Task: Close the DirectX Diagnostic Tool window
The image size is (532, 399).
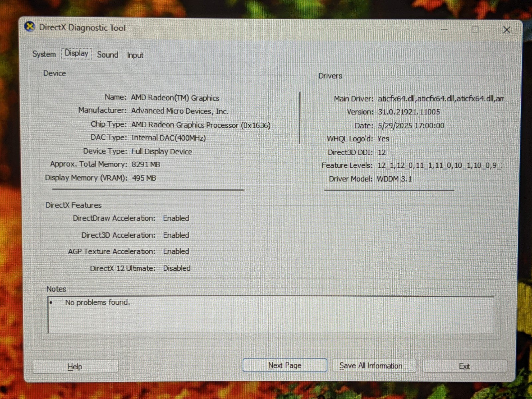Action: pyautogui.click(x=506, y=30)
